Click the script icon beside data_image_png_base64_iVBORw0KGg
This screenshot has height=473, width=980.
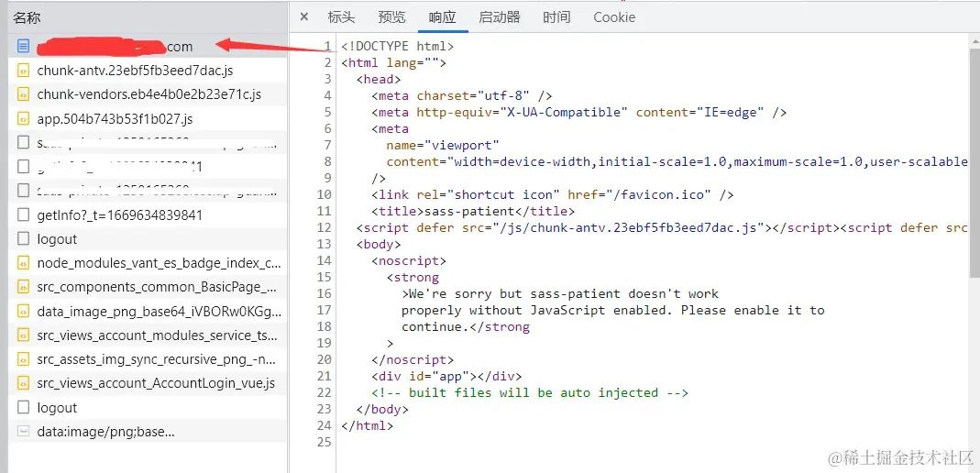[x=23, y=311]
